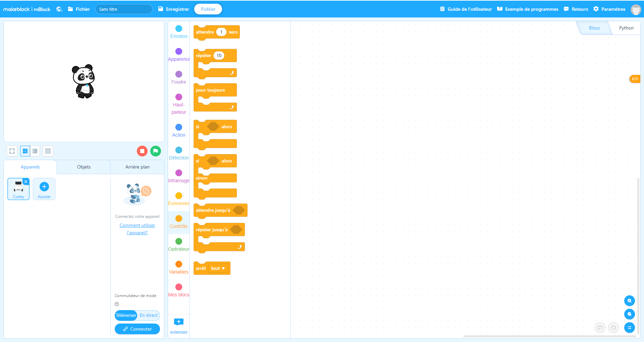This screenshot has width=644, height=342.
Task: Switch mode to Téléverser
Action: tap(126, 315)
